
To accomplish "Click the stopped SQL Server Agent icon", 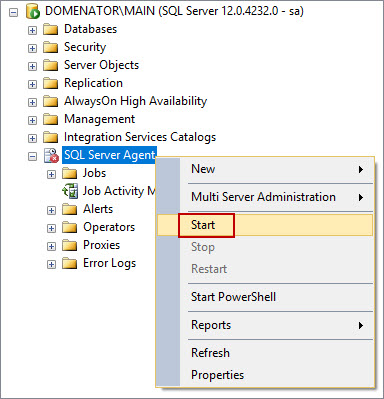I will [x=51, y=156].
